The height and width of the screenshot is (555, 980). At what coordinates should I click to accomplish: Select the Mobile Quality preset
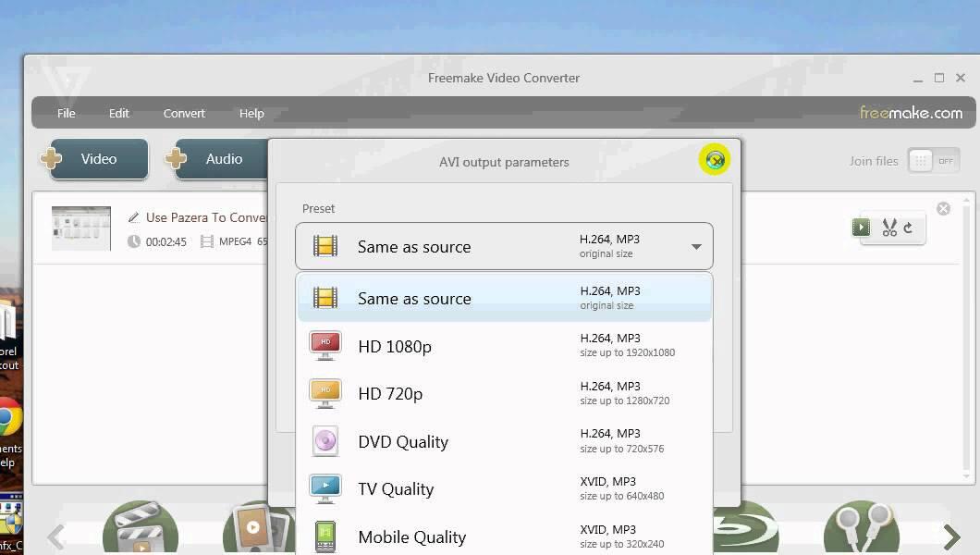(x=504, y=536)
